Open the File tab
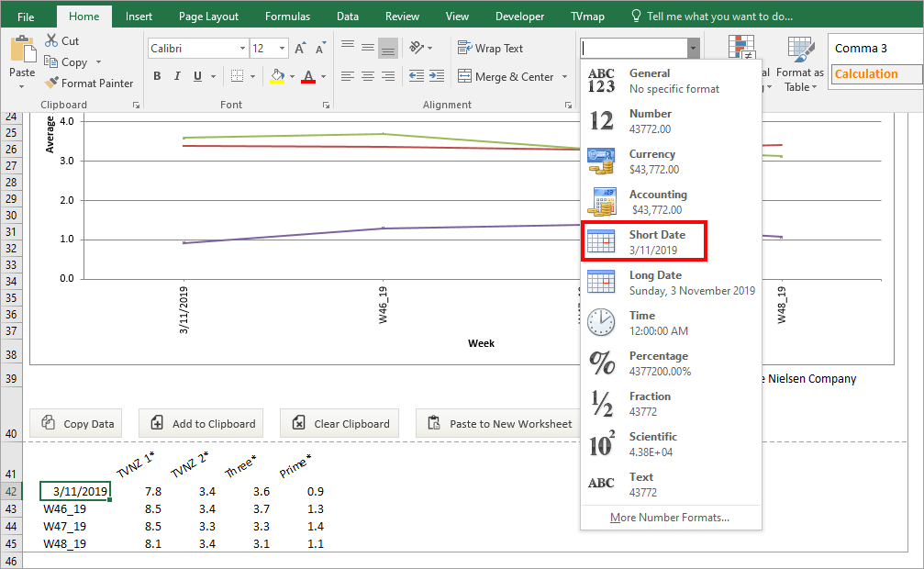The height and width of the screenshot is (569, 924). pos(26,17)
